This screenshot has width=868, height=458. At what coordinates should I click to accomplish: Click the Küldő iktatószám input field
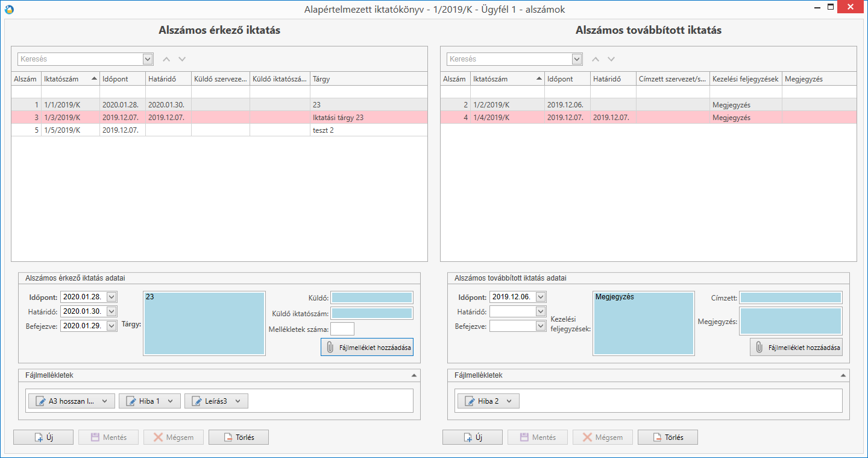372,313
